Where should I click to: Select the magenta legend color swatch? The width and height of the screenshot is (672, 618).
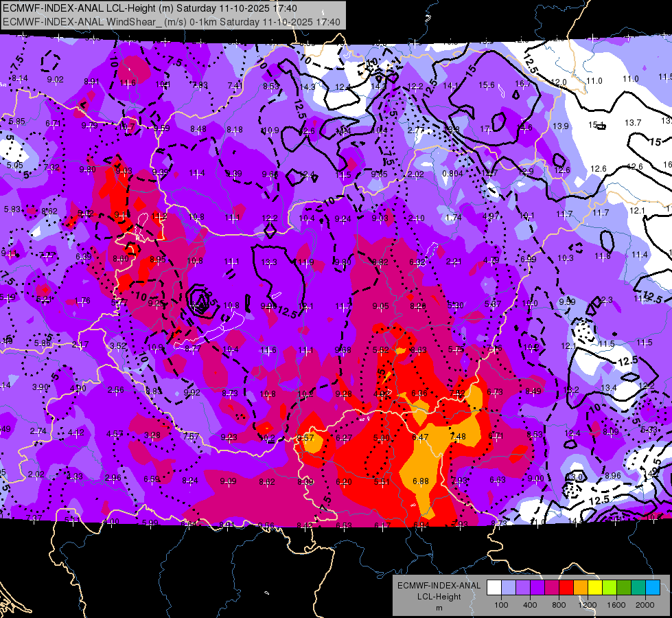pos(552,588)
